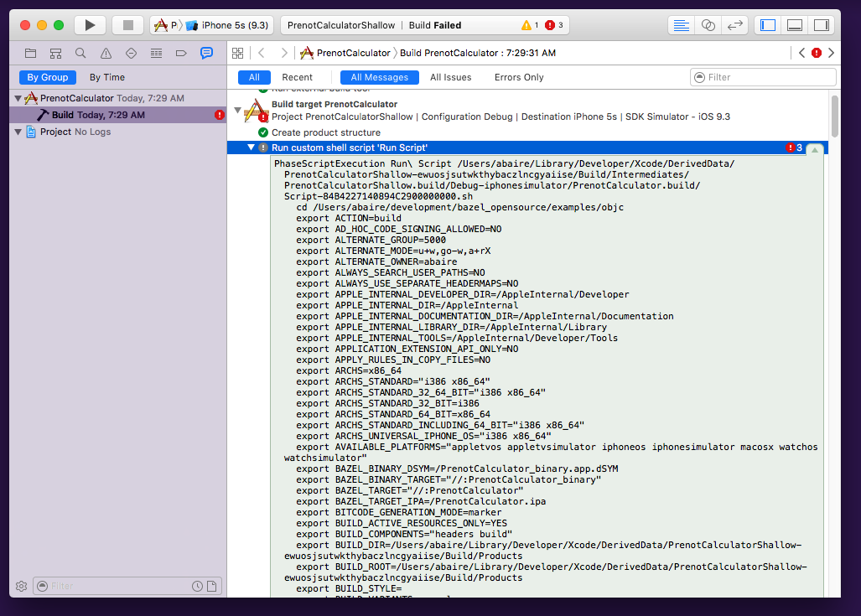Collapse the Run custom shell script row
Screen dimensions: 861x616
251,148
